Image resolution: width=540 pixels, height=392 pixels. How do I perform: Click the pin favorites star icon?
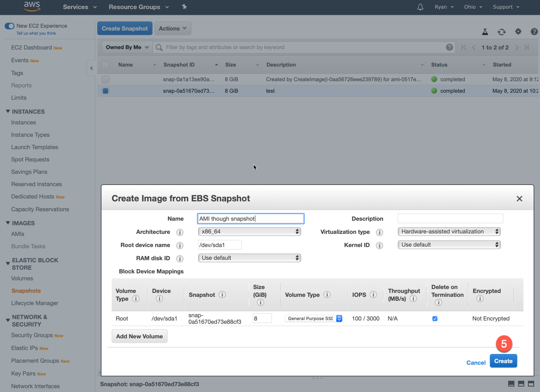184,7
